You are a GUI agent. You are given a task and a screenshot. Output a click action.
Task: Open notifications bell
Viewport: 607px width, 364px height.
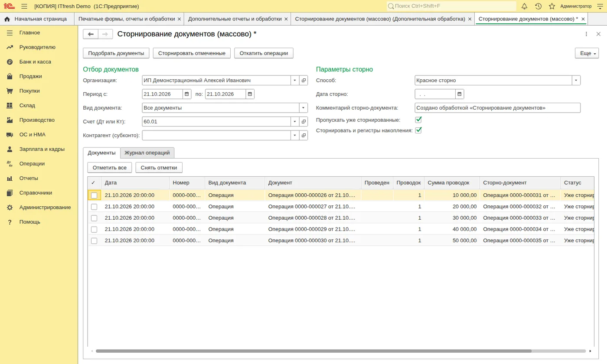tap(524, 6)
